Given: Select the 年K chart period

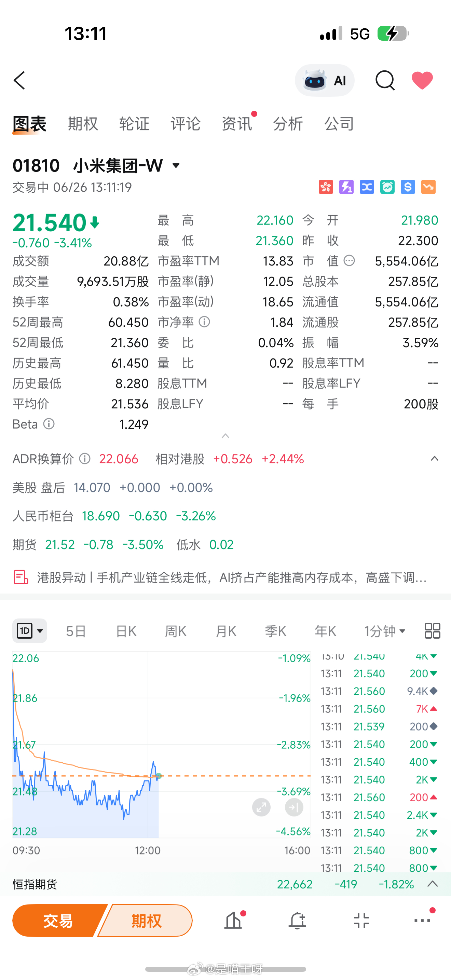Looking at the screenshot, I should pyautogui.click(x=326, y=631).
